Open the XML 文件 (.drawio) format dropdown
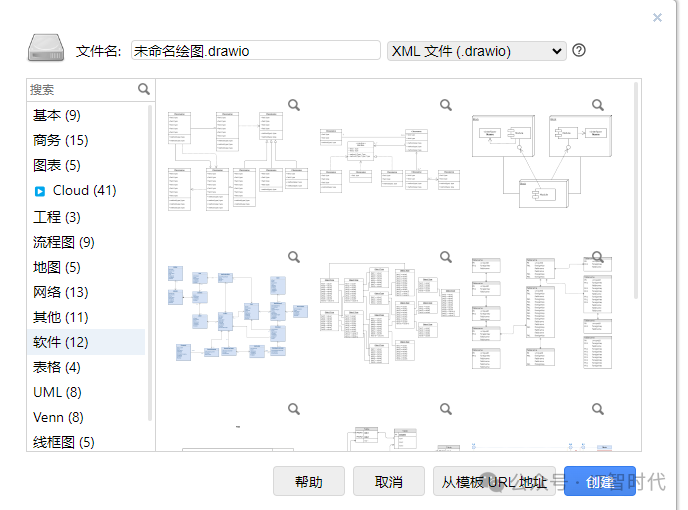Screen dimensions: 688x510 coord(477,51)
